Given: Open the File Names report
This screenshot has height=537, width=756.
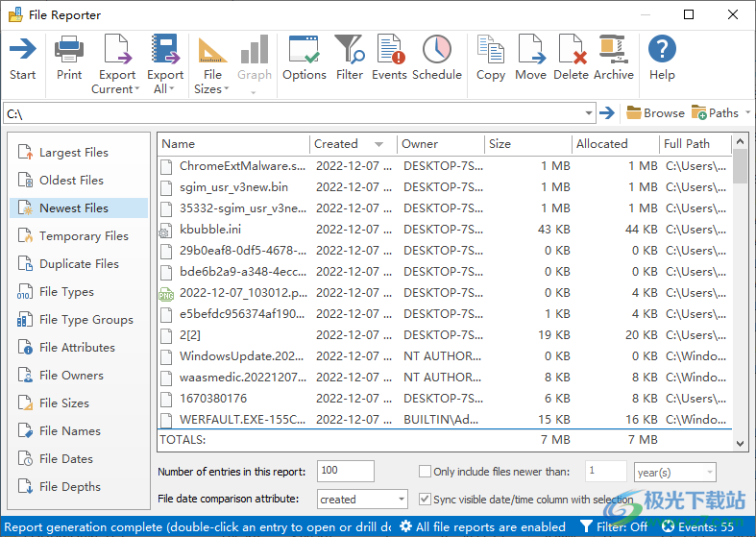Looking at the screenshot, I should pyautogui.click(x=79, y=431).
